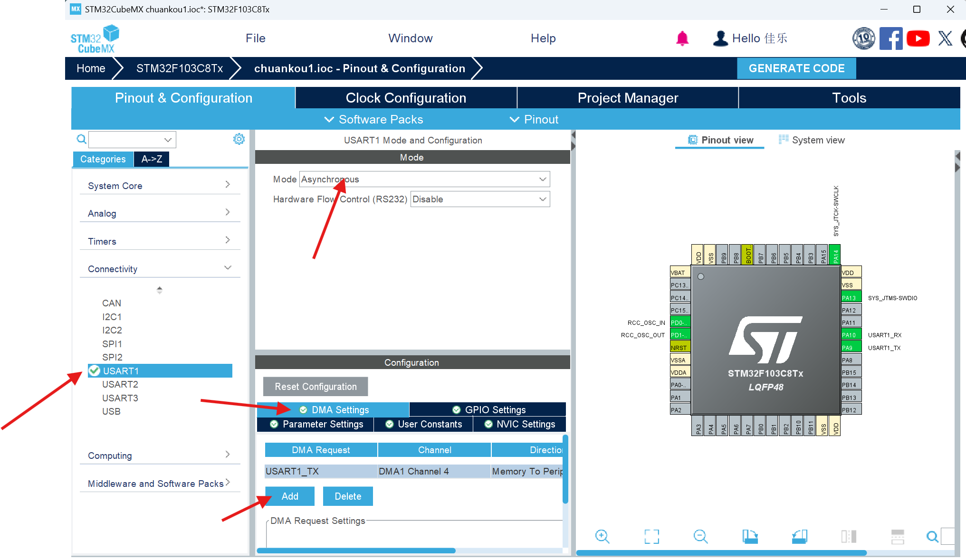Click the pin search input field
The height and width of the screenshot is (560, 966).
click(947, 536)
